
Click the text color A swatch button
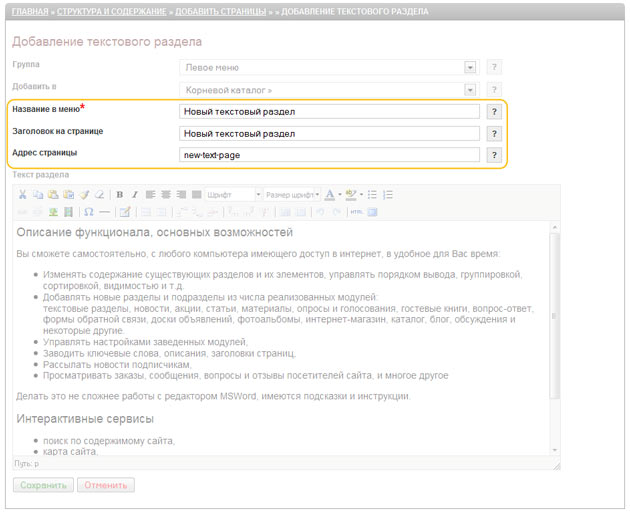click(x=330, y=194)
